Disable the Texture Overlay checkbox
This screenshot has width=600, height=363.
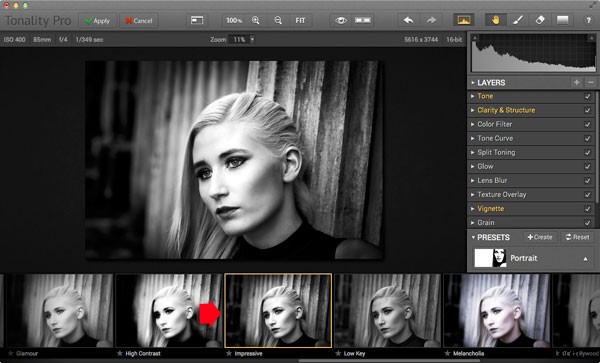[587, 195]
